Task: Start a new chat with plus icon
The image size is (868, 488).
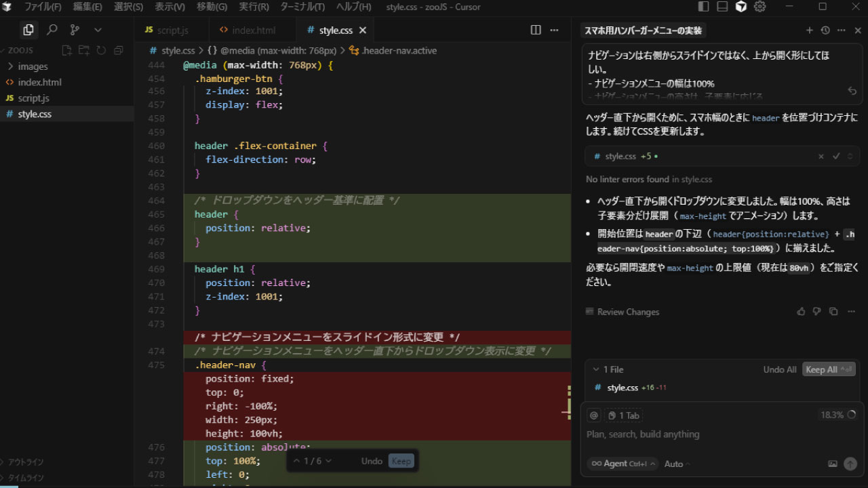Action: click(809, 30)
